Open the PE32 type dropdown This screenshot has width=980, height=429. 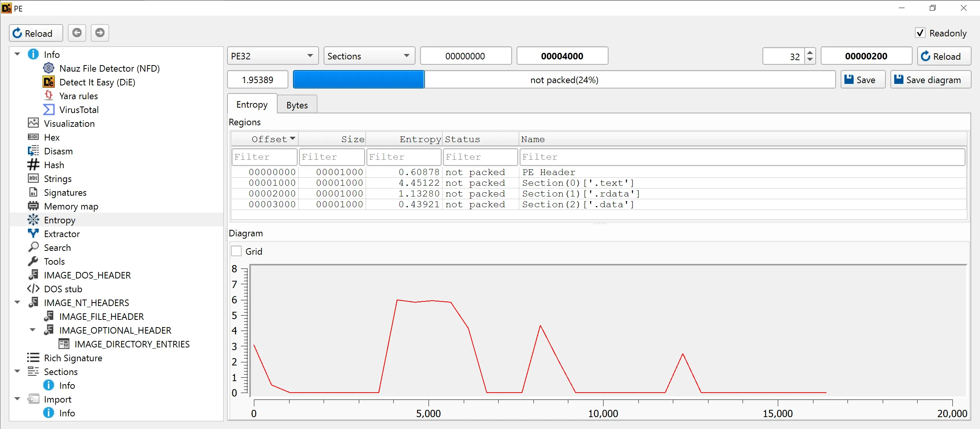point(272,56)
